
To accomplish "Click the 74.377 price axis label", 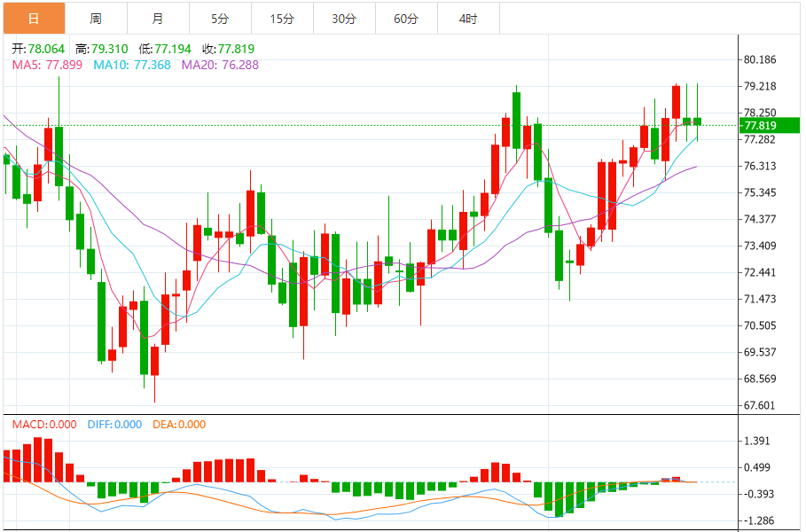I will [760, 219].
